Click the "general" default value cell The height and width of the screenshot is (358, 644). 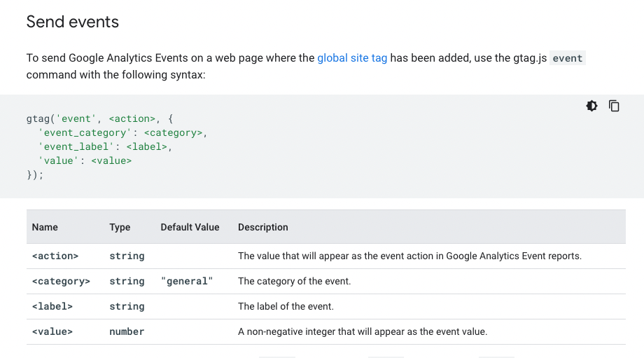186,281
